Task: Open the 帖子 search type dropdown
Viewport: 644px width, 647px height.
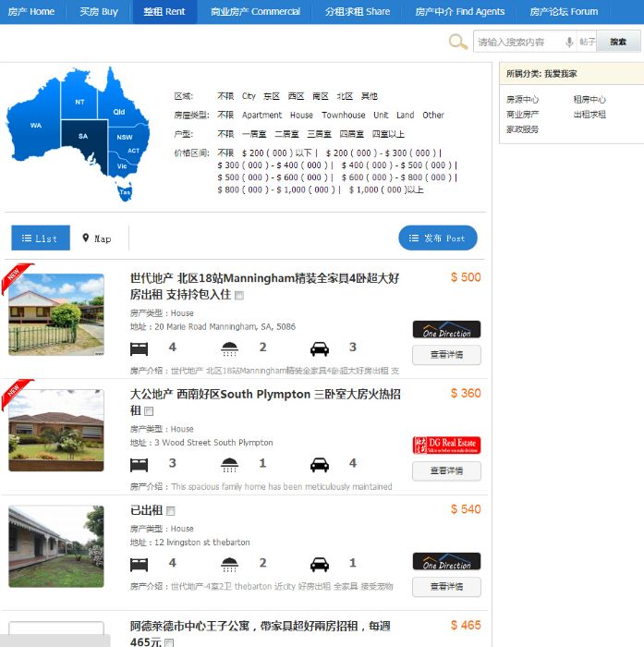Action: 587,42
